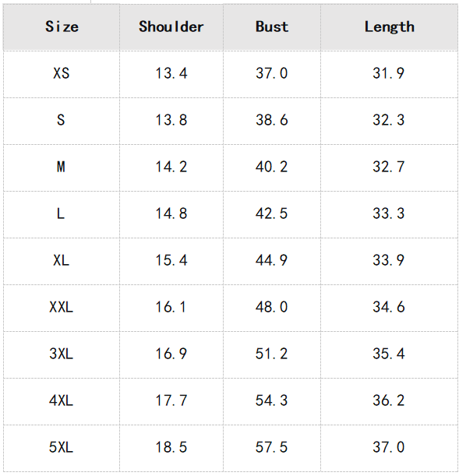Select length value 35.4
Image resolution: width=459 pixels, height=476 pixels.
[389, 354]
